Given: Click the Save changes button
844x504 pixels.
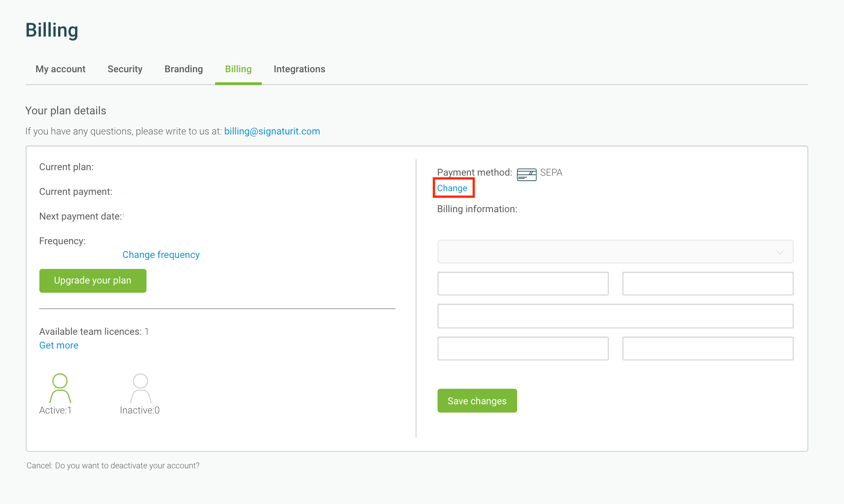Looking at the screenshot, I should click(477, 401).
